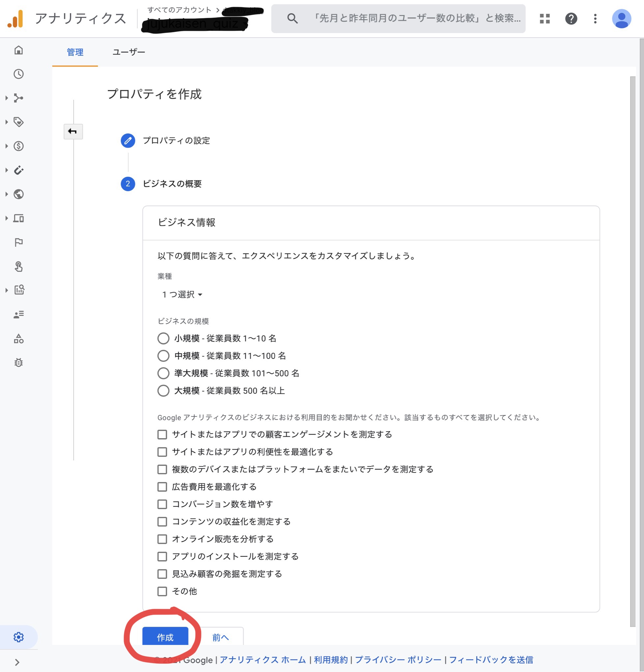Select 大規模 - 従業員数 500 名以上 radio
Screen dimensions: 644x672
pos(163,390)
